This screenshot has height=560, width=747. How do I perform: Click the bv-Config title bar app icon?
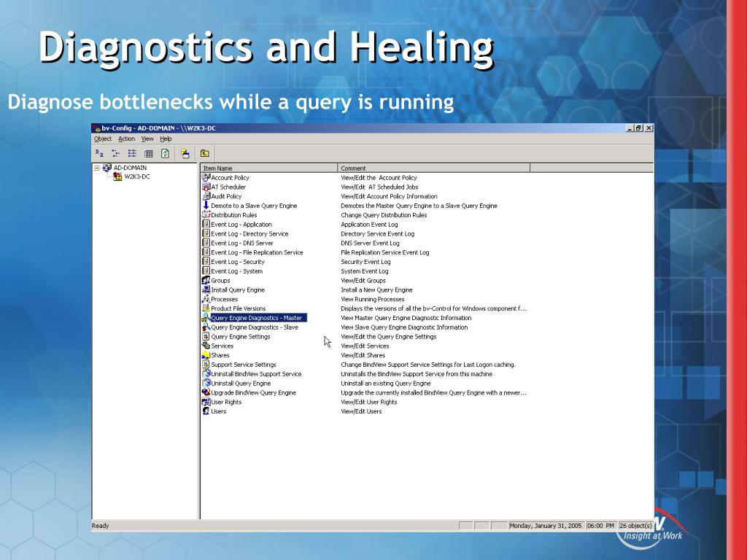point(97,128)
